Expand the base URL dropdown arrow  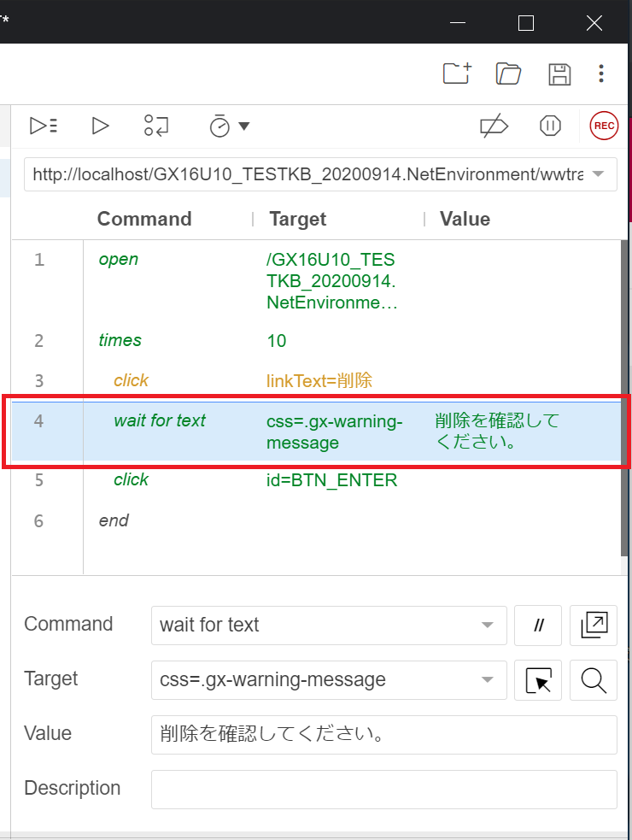point(598,174)
